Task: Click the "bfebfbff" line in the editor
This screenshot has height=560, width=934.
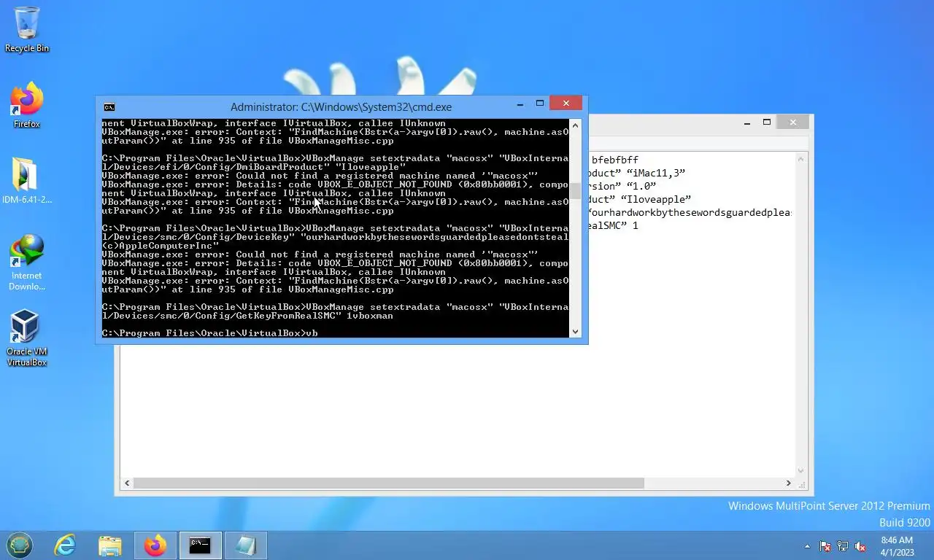Action: pos(615,160)
